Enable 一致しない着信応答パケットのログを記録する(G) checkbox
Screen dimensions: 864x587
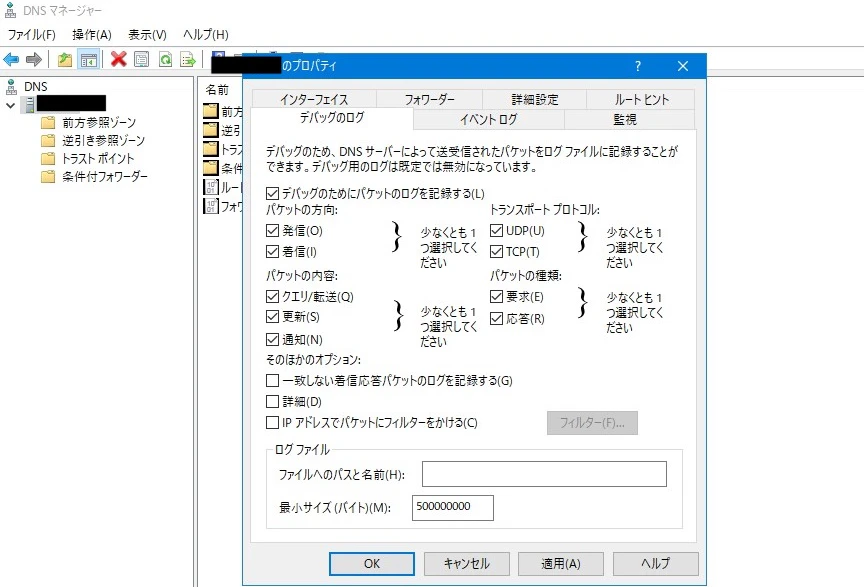coord(272,380)
